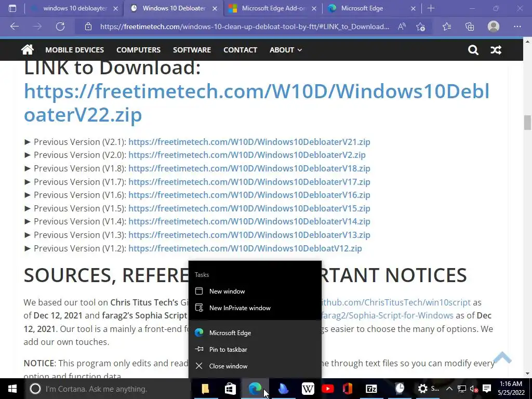The height and width of the screenshot is (399, 532).
Task: Open the site search magnifier
Action: pos(473,50)
